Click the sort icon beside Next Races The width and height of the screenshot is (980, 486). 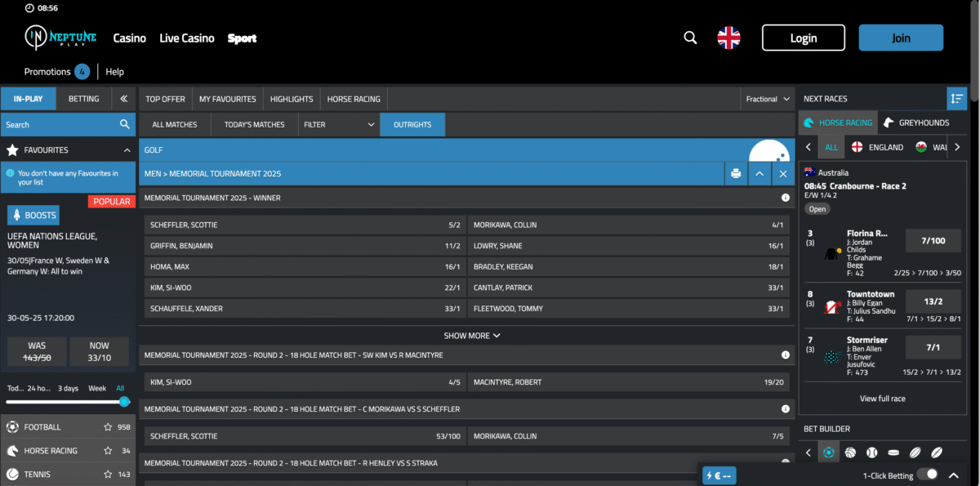click(x=956, y=99)
